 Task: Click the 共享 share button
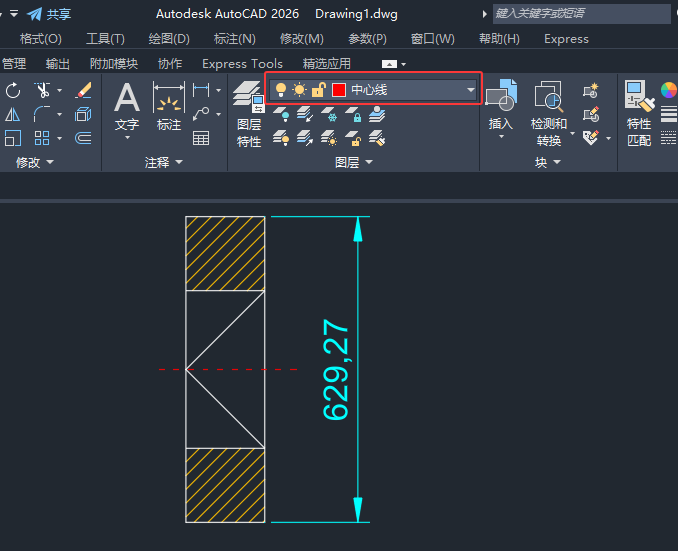pyautogui.click(x=49, y=14)
